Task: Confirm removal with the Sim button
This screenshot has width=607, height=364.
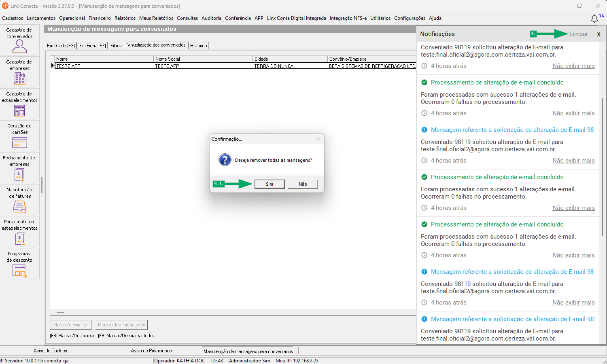Action: tap(270, 184)
